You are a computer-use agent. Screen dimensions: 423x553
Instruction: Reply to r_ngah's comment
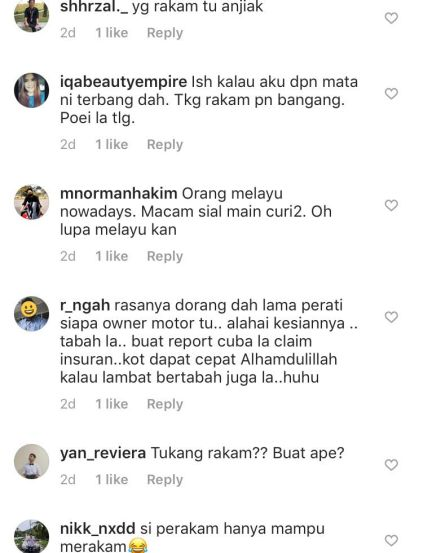pos(165,404)
